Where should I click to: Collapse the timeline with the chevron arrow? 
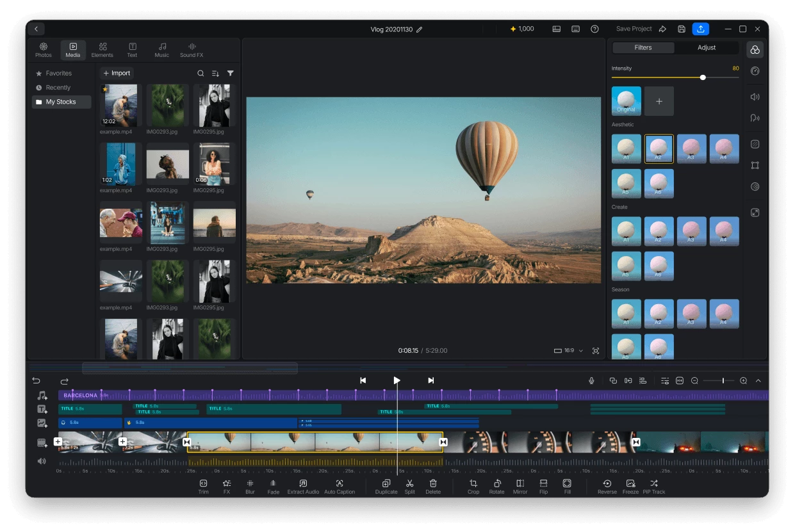click(x=758, y=380)
